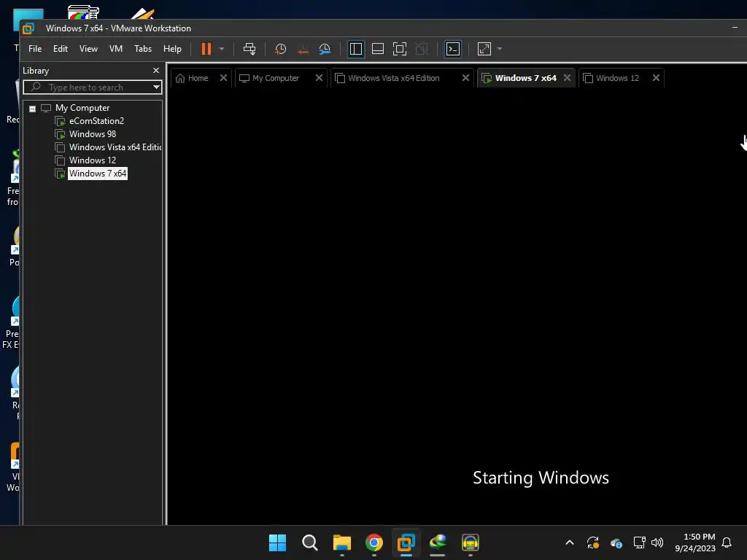Send Ctrl+Alt+Del to the virtual machine
Image resolution: width=747 pixels, height=560 pixels.
tap(249, 49)
